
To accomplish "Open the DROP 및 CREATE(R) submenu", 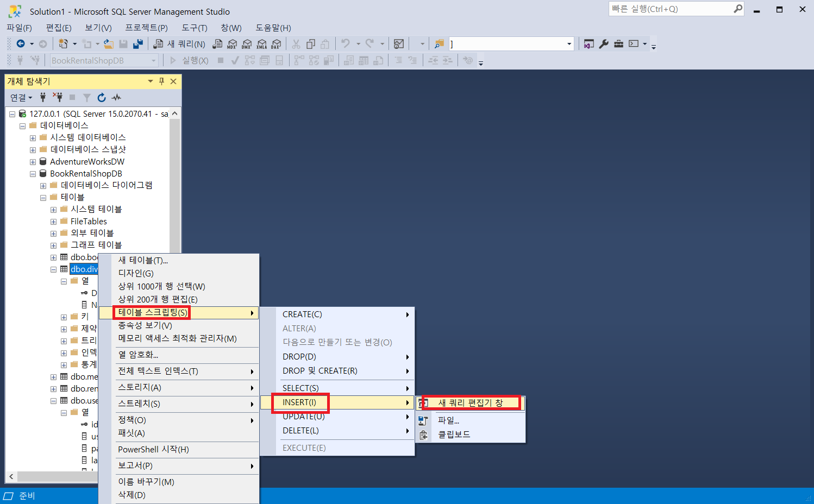I will point(337,371).
